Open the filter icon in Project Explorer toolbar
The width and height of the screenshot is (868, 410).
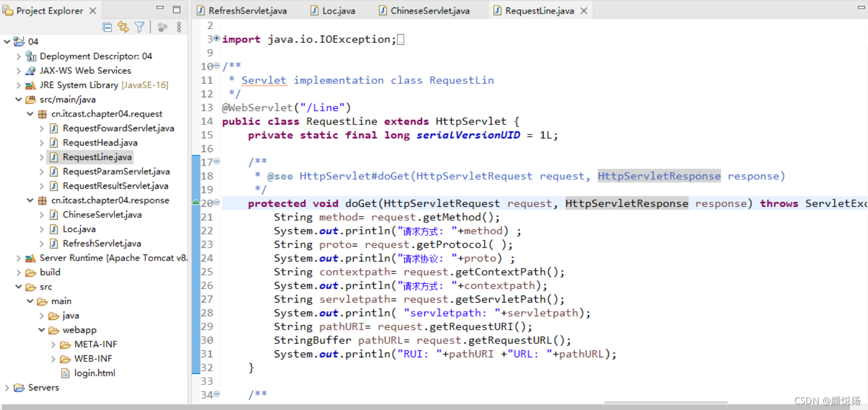[x=139, y=27]
